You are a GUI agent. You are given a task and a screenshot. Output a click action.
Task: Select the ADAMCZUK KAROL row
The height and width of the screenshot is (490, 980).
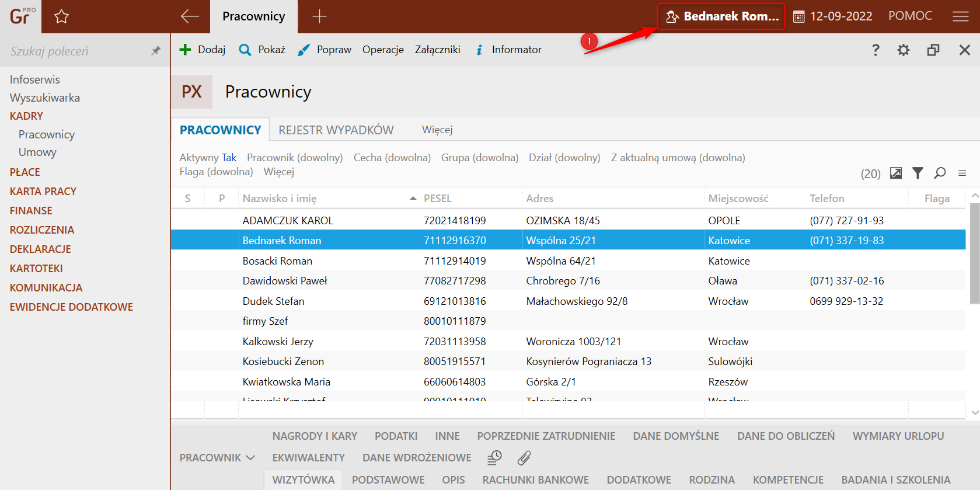click(x=568, y=220)
